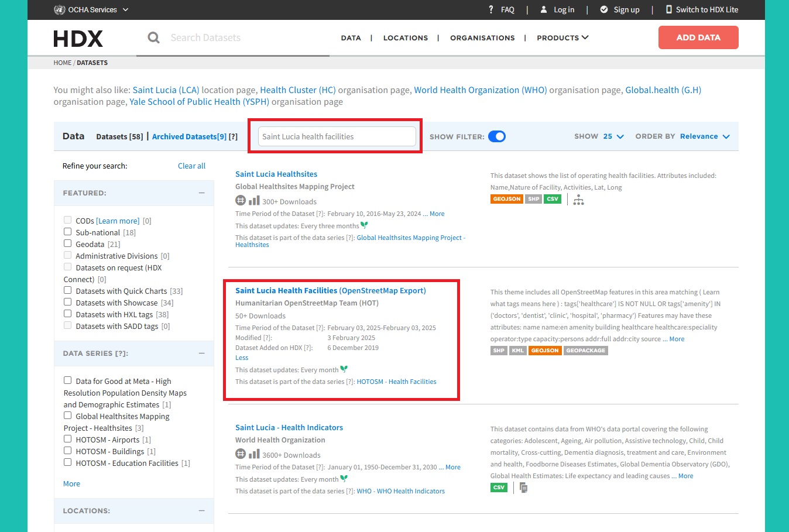Click the HDX Lite phone icon
The height and width of the screenshot is (532, 789).
(669, 9)
